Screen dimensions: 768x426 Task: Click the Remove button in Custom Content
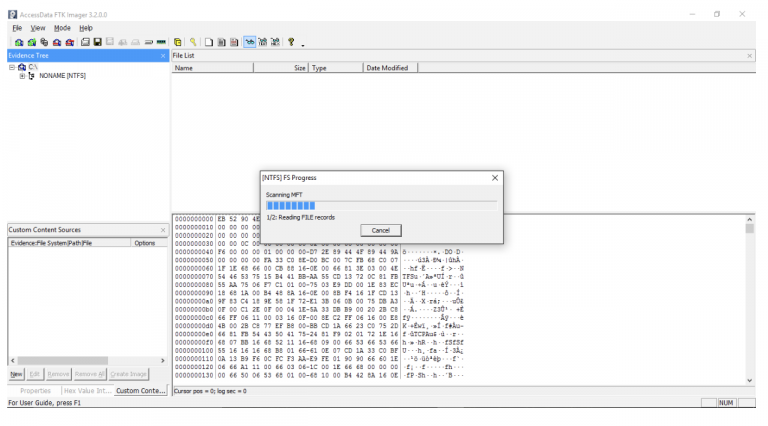click(58, 374)
